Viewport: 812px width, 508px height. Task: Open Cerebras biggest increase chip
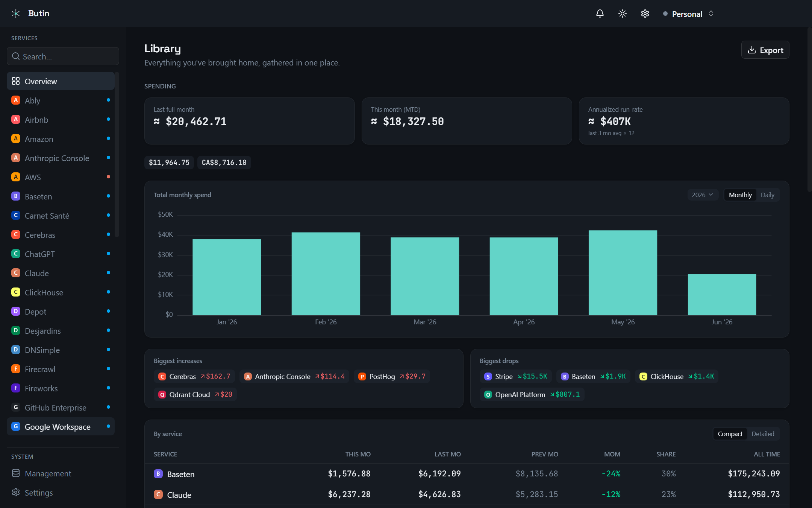pyautogui.click(x=194, y=376)
